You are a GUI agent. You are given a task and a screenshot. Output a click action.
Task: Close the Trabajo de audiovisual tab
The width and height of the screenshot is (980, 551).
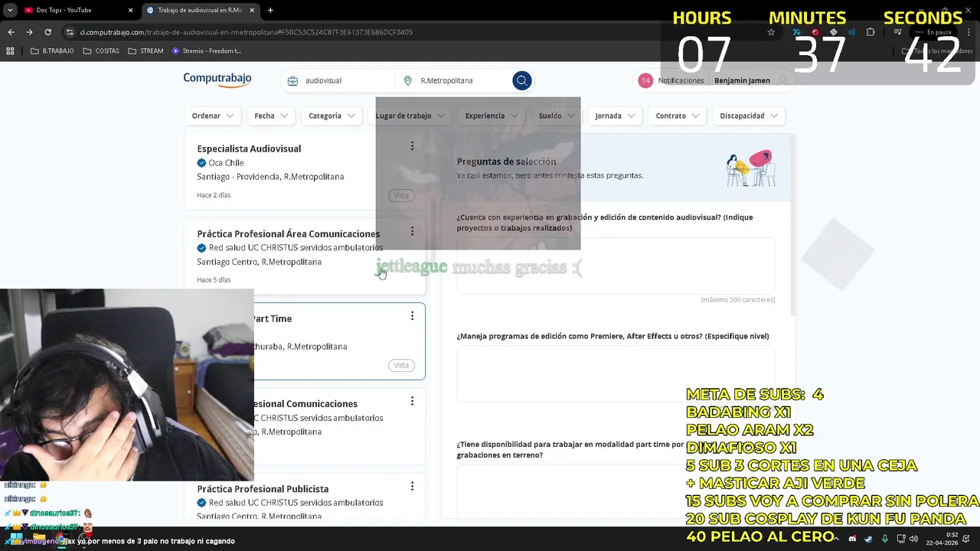click(253, 10)
